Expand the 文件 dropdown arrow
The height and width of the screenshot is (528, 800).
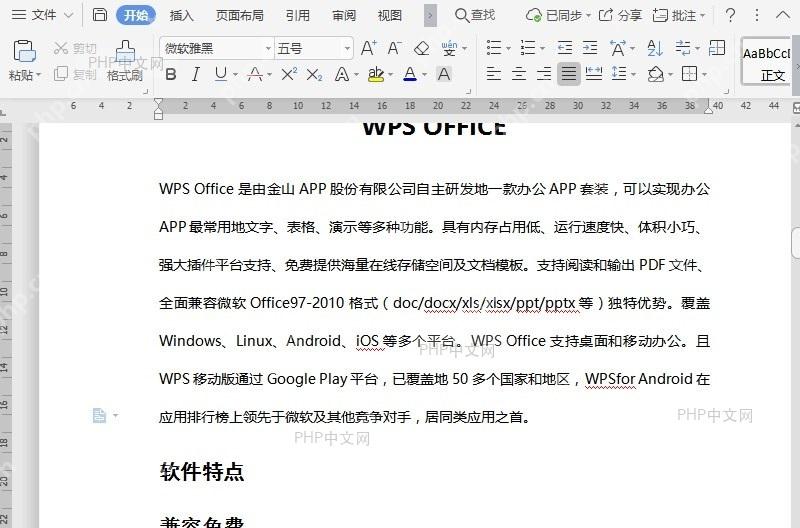click(68, 15)
